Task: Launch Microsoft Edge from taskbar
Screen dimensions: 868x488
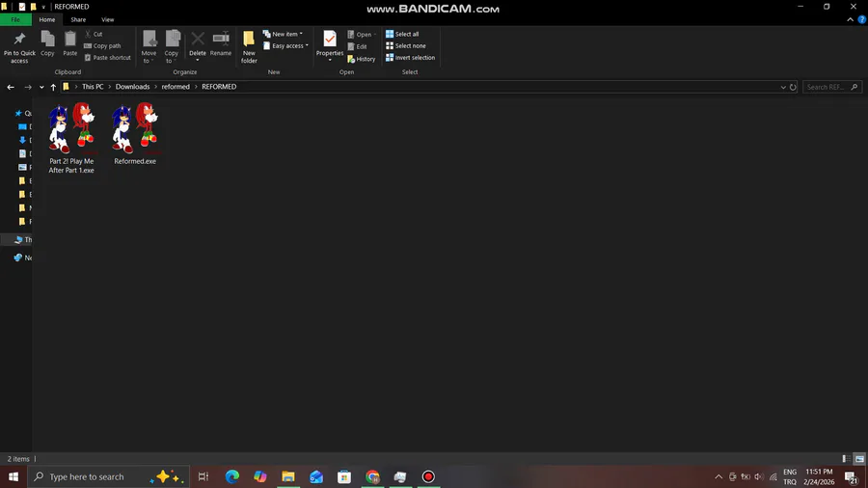Action: coord(232,476)
